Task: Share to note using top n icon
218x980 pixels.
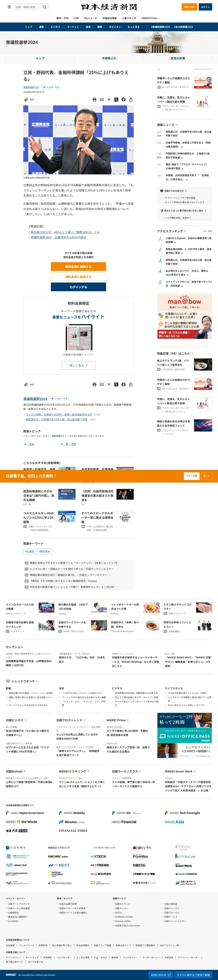Action: pos(109,100)
